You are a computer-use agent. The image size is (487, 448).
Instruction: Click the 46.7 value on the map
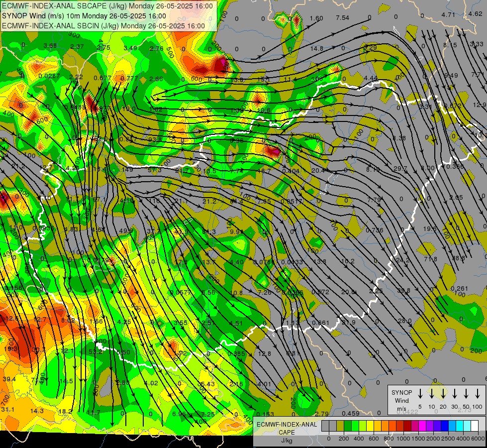coord(264,171)
